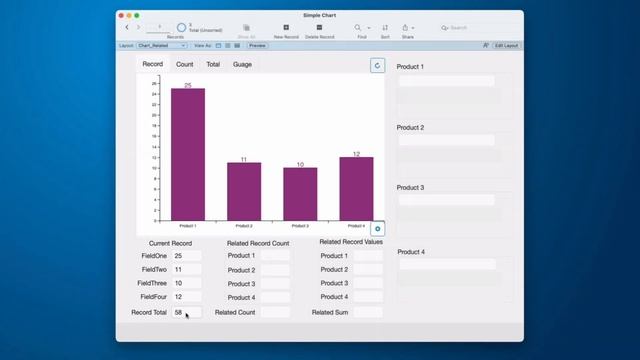Open the Layout dropdown Chart_Related
Viewport: 640px width, 360px height.
(162, 46)
